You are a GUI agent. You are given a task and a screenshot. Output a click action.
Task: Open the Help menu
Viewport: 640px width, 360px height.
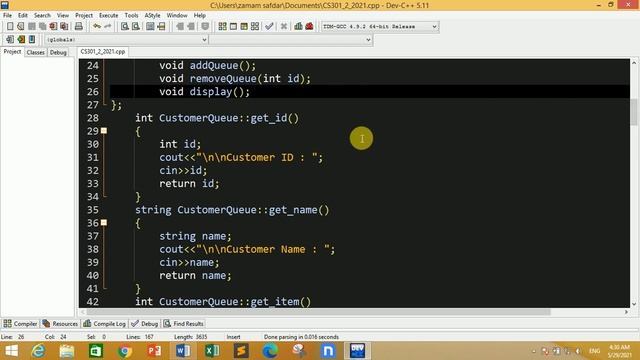200,16
